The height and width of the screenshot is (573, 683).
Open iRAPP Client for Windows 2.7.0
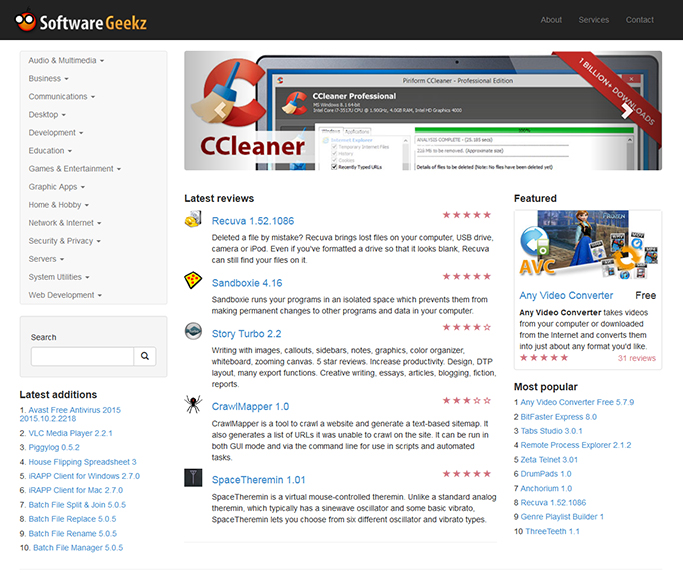[84, 476]
